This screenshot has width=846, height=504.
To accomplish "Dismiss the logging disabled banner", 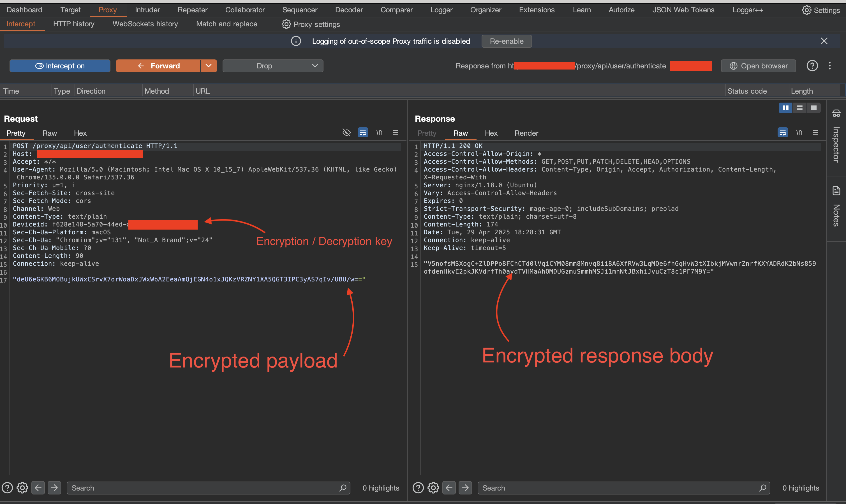I will [x=824, y=41].
